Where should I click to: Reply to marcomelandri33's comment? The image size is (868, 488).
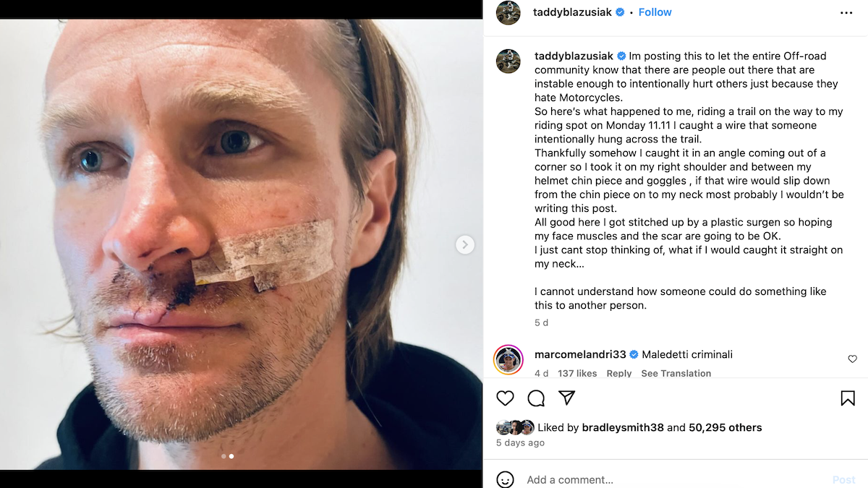click(619, 373)
